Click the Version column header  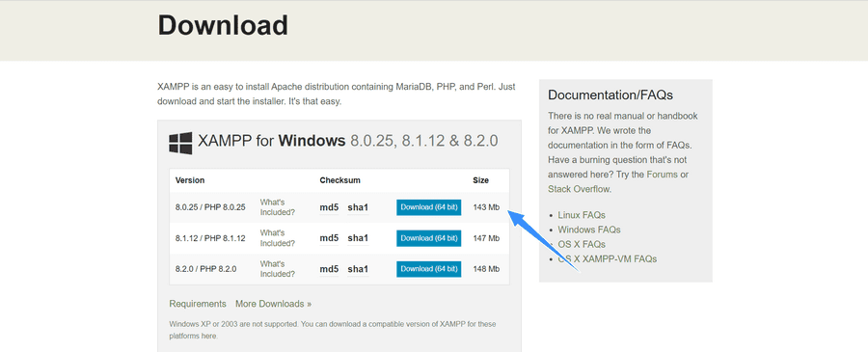190,180
